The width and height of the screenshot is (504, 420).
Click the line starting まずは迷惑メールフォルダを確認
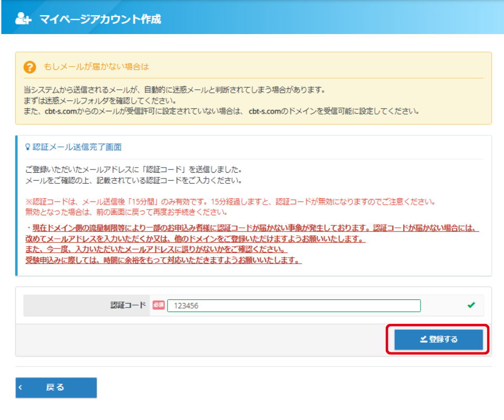click(x=100, y=101)
